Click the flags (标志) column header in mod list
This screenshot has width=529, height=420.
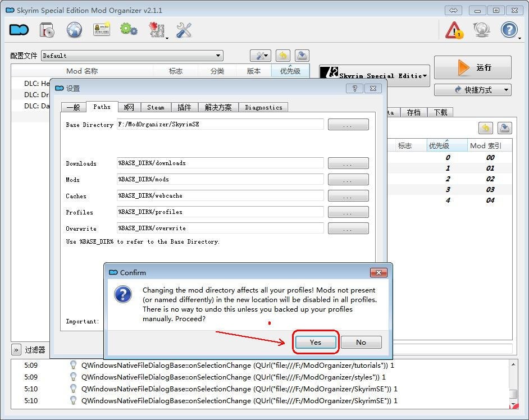tap(175, 71)
